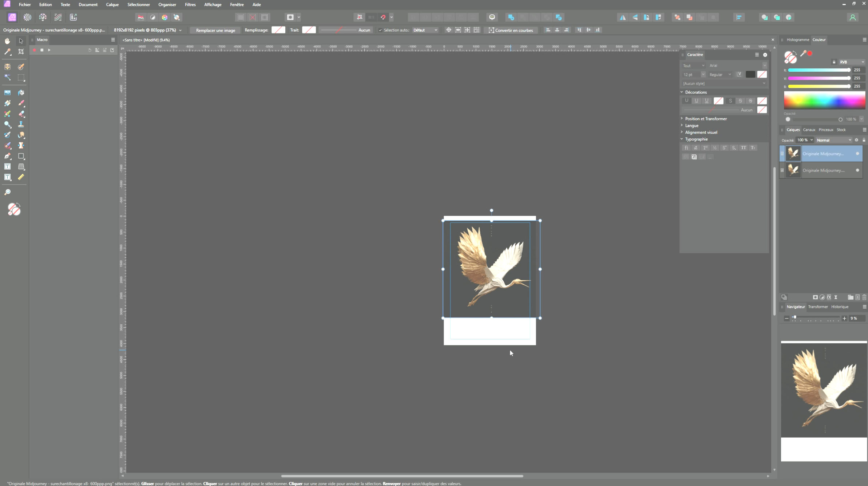Select the Pen tool
The height and width of the screenshot is (486, 868).
click(x=7, y=156)
